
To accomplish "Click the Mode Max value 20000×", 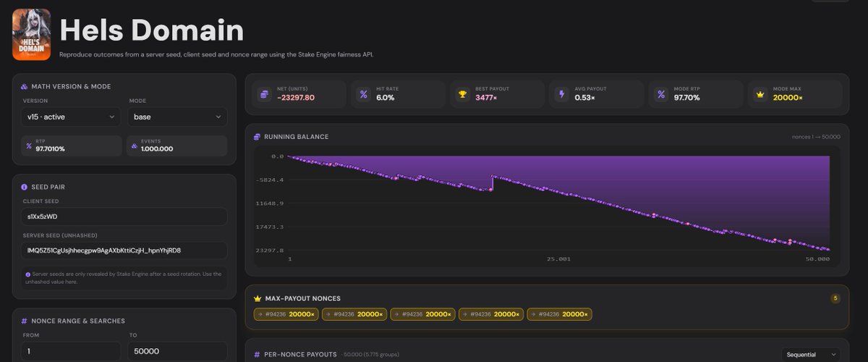I will point(788,98).
